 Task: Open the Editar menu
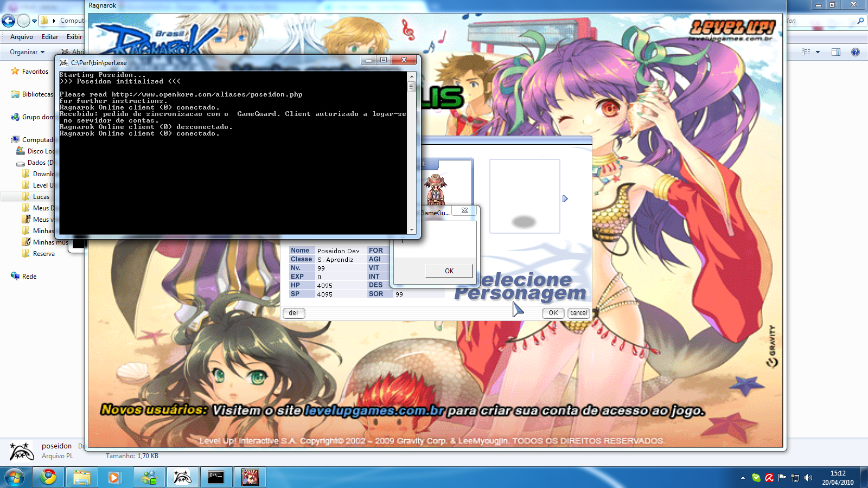[x=50, y=37]
